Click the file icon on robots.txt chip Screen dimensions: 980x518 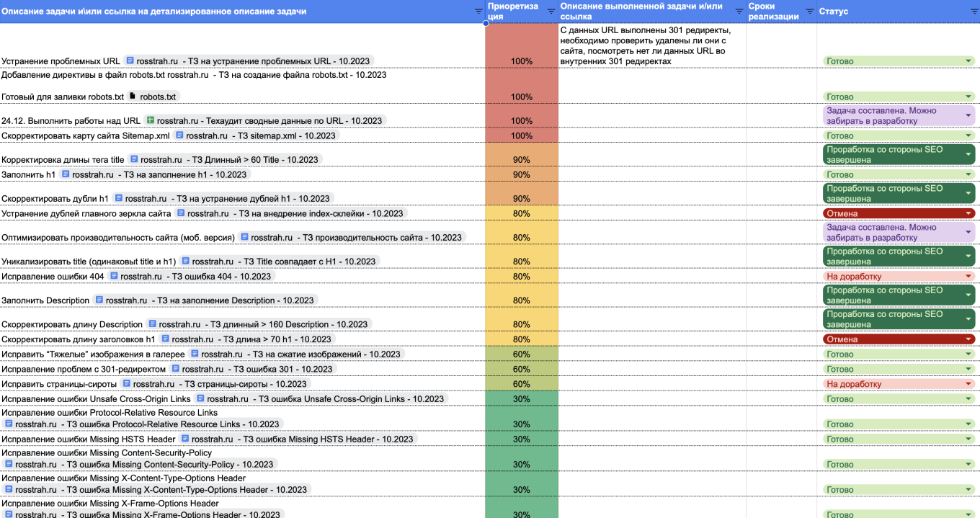pyautogui.click(x=132, y=97)
